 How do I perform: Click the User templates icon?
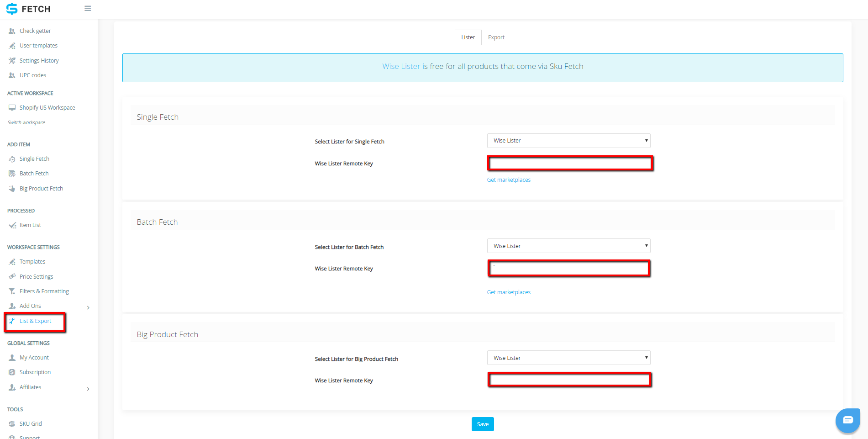(12, 46)
